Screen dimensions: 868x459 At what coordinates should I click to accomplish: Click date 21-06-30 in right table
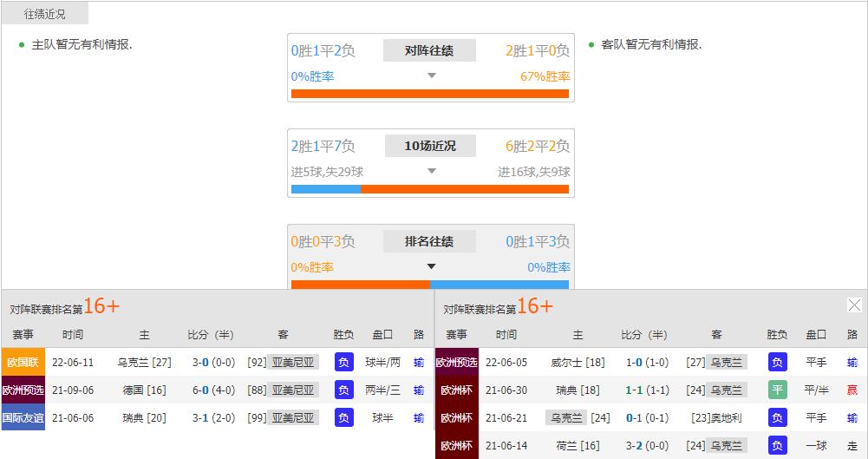[x=506, y=390]
